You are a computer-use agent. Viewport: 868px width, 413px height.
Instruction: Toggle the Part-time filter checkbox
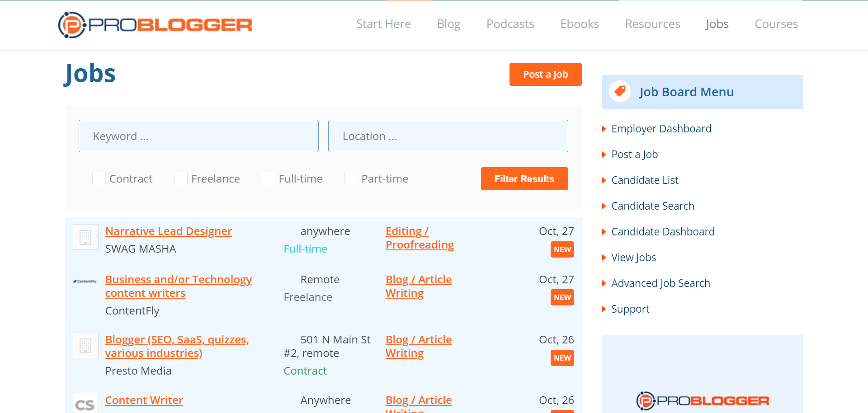click(x=351, y=179)
